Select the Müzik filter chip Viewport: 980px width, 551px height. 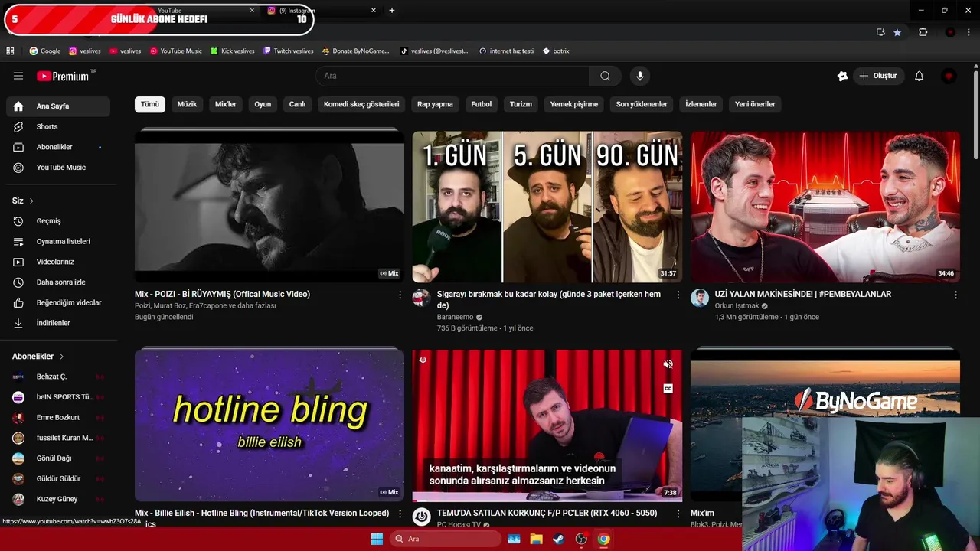click(188, 104)
